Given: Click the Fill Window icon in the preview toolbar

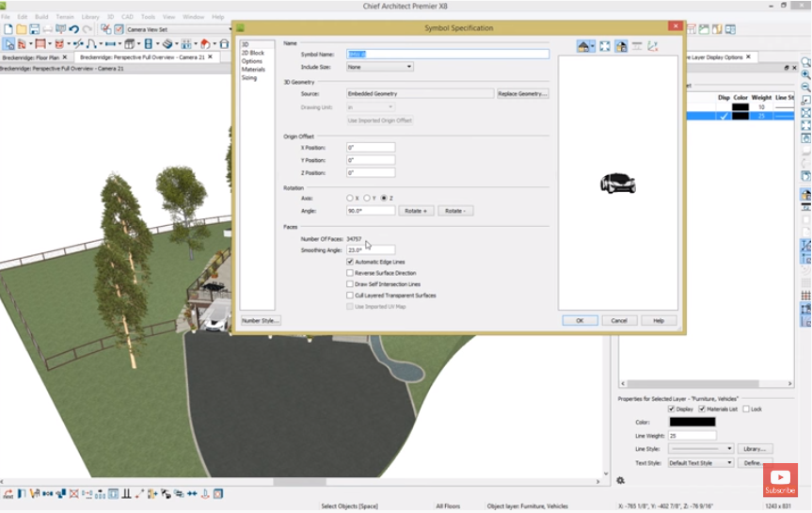Looking at the screenshot, I should [605, 46].
